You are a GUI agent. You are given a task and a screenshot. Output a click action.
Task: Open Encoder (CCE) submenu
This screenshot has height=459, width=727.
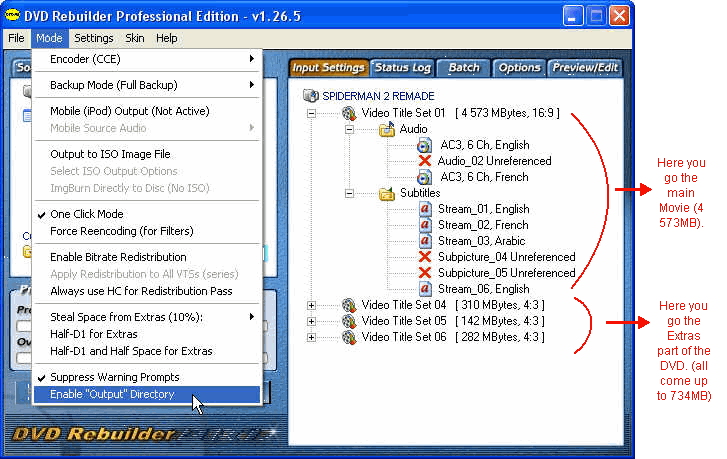[147, 59]
